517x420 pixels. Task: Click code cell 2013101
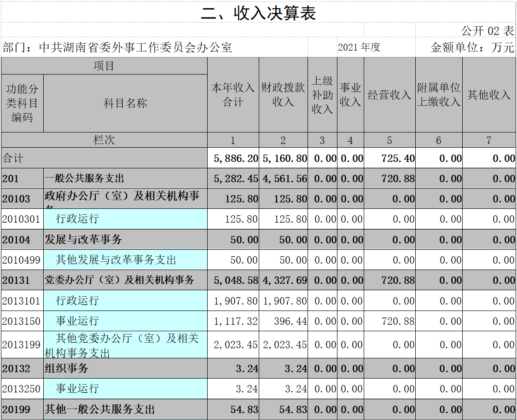click(x=22, y=301)
